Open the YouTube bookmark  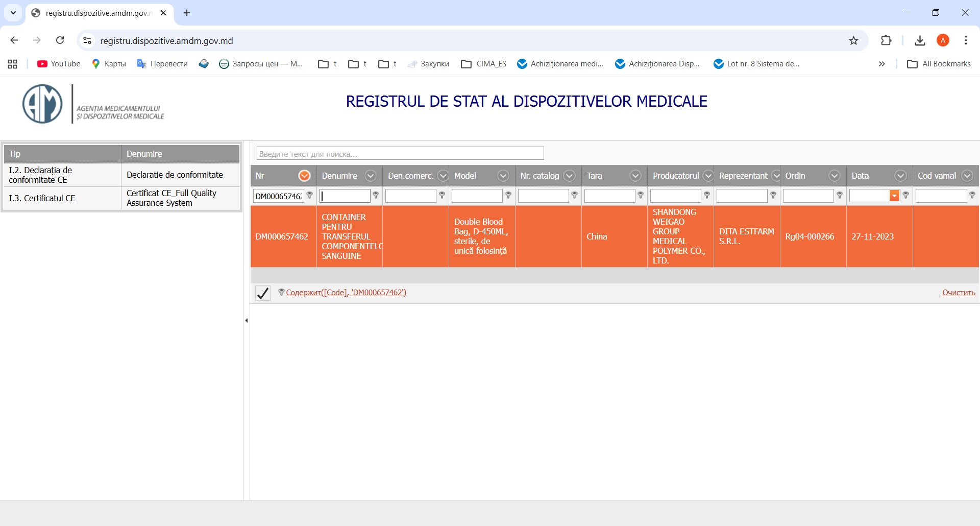[59, 64]
